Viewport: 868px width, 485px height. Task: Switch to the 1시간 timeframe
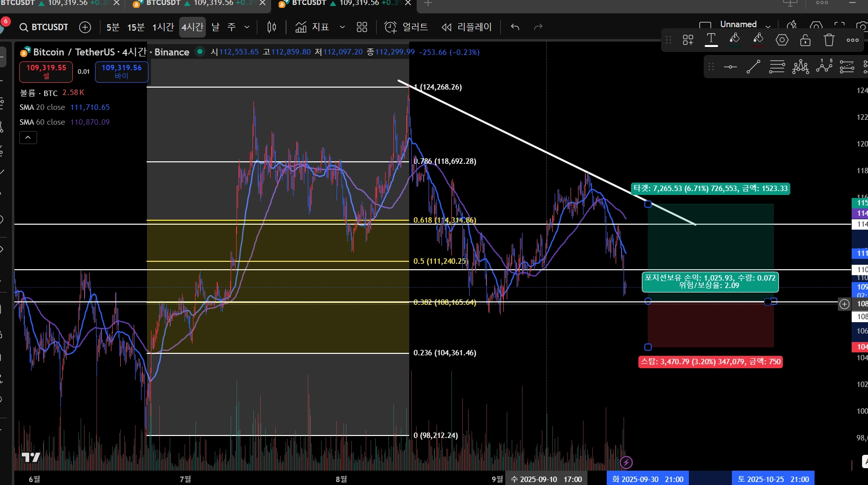[163, 27]
